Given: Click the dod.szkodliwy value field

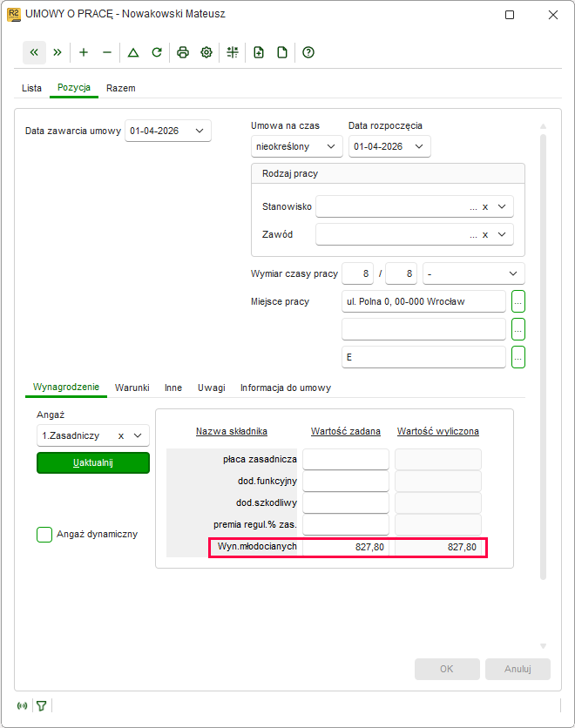Looking at the screenshot, I should click(346, 503).
